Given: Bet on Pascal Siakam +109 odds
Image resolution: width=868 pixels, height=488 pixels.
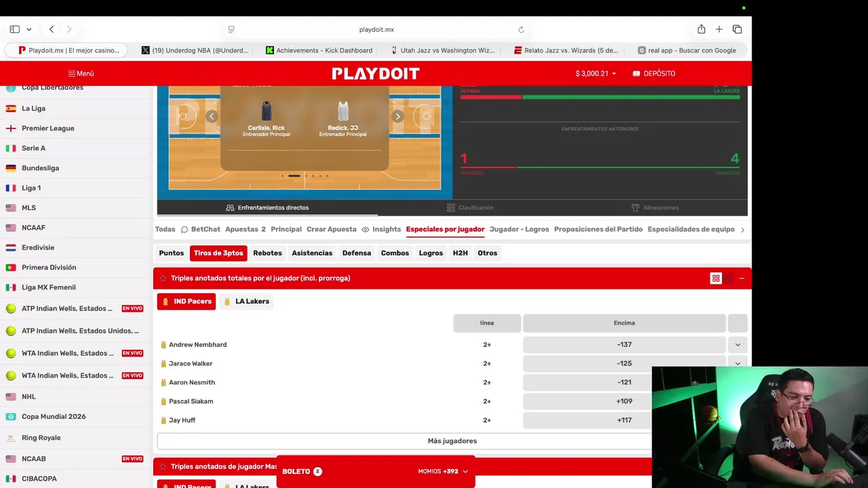Looking at the screenshot, I should click(624, 401).
